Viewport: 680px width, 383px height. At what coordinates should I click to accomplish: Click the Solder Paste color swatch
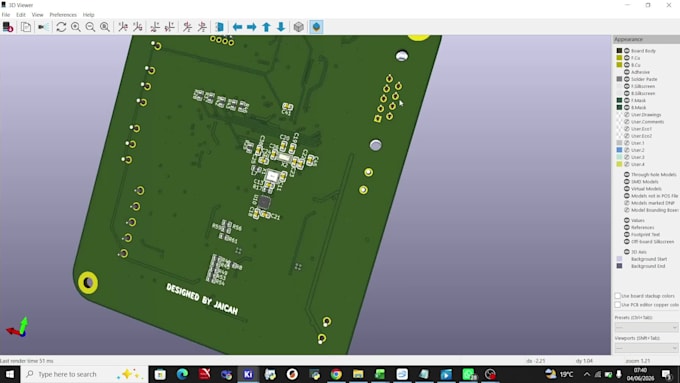(x=619, y=79)
